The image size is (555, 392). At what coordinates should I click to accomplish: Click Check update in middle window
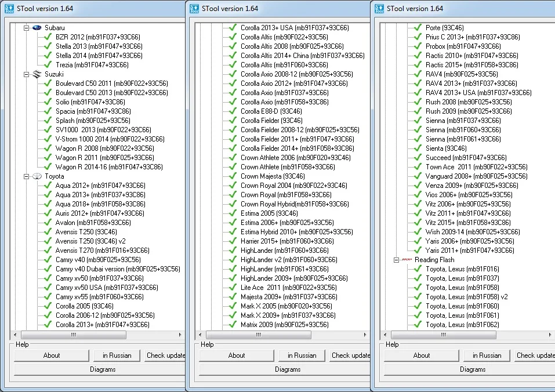(x=350, y=355)
